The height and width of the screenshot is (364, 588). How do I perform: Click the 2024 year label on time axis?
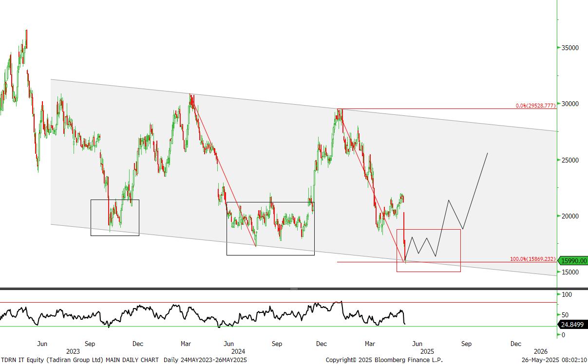pyautogui.click(x=238, y=351)
